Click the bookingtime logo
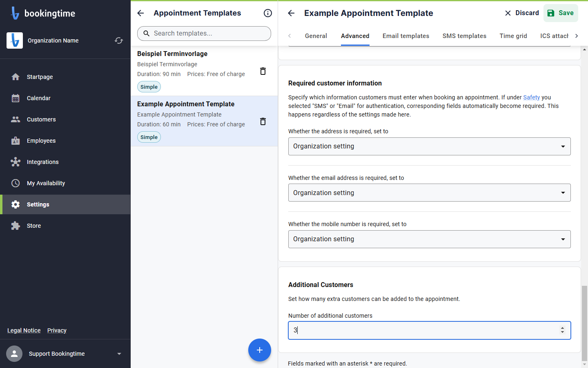Viewport: 588px width, 368px height. [43, 13]
